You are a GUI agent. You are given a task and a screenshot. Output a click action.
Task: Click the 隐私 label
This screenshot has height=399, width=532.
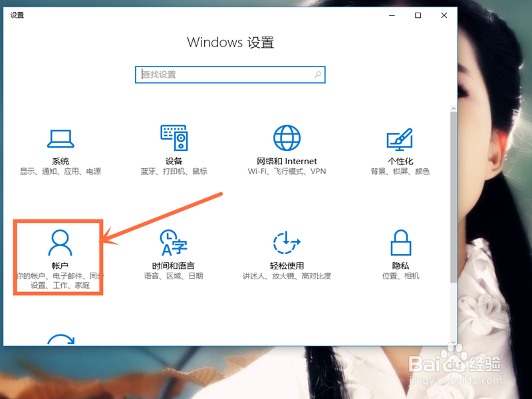coord(401,265)
